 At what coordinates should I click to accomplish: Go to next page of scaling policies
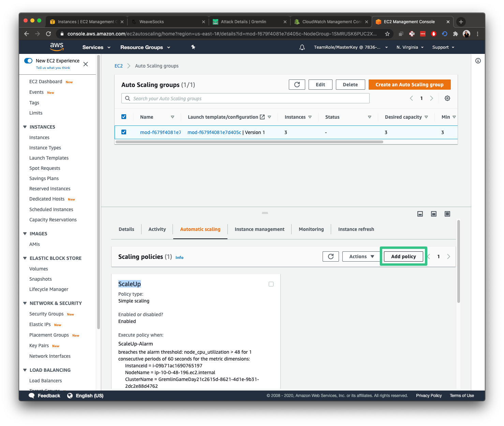449,256
